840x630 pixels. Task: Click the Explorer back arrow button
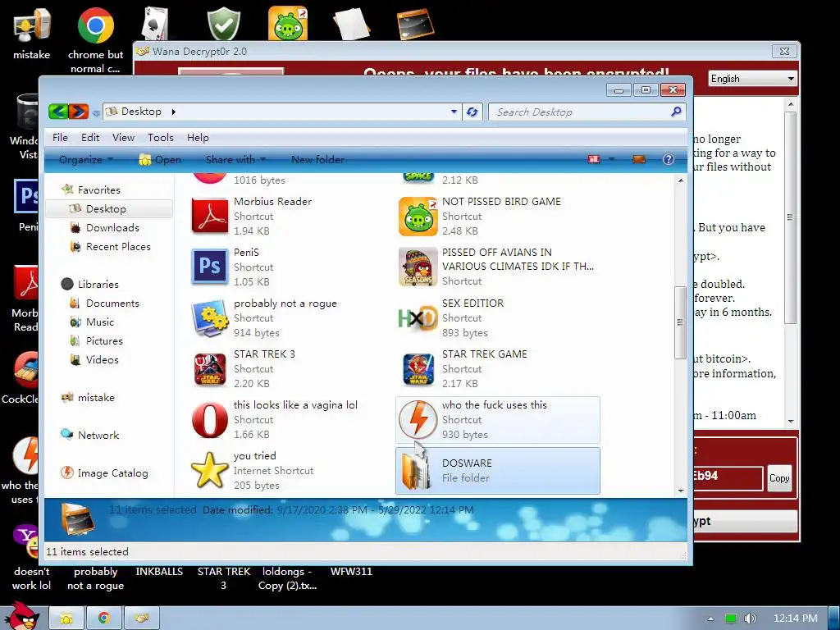pyautogui.click(x=58, y=112)
